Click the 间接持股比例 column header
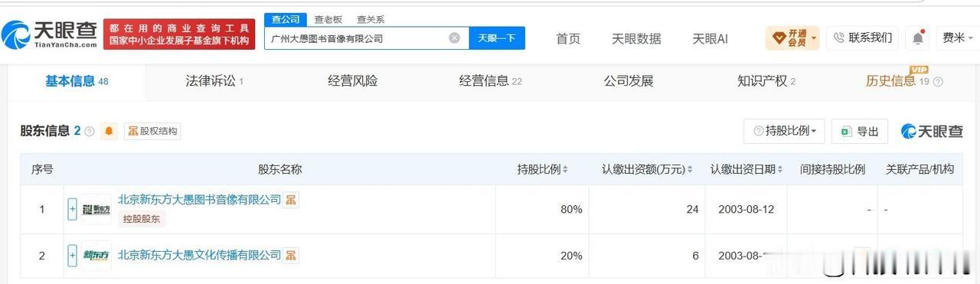This screenshot has height=284, width=980. (x=832, y=169)
